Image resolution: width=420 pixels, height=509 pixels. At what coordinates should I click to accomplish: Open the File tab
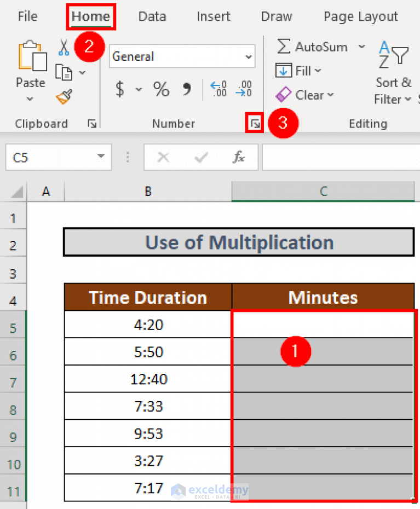(x=27, y=16)
